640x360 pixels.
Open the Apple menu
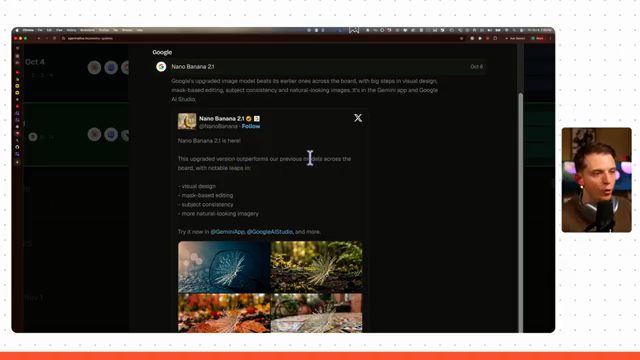(17, 30)
